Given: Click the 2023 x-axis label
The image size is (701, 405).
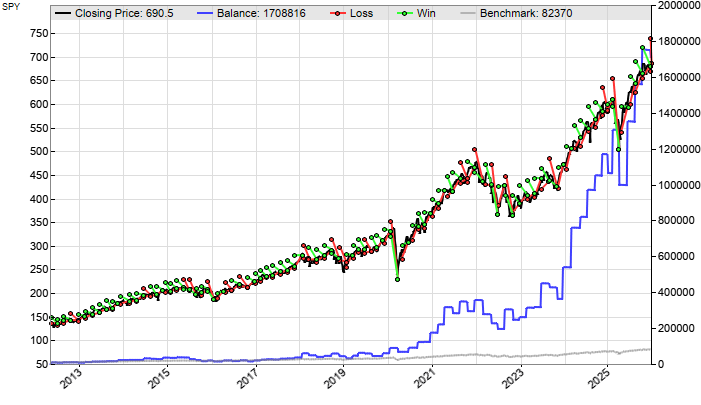Looking at the screenshot, I should coord(511,378).
